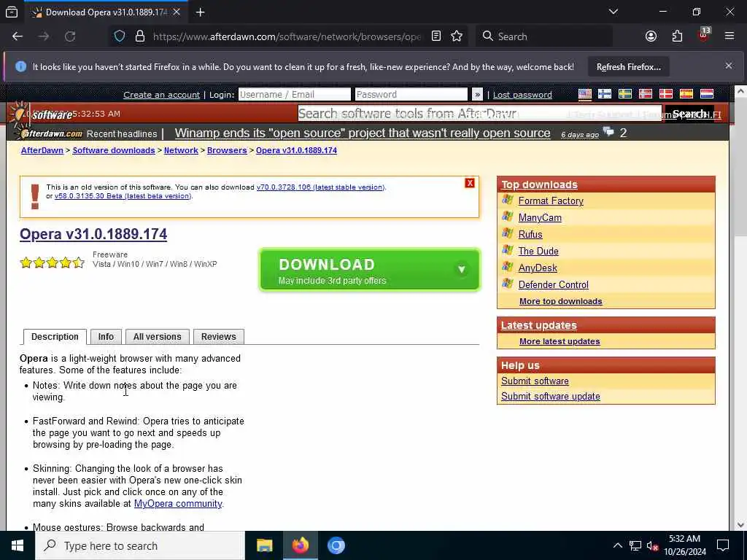Screen dimensions: 747x560
Task: Open tracking protection shield icon
Action: [120, 36]
